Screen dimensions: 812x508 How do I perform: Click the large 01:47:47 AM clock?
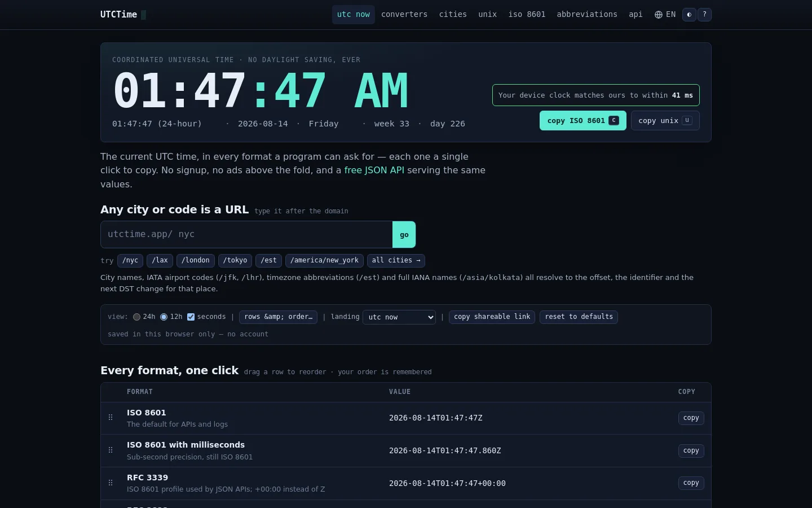[x=260, y=91]
